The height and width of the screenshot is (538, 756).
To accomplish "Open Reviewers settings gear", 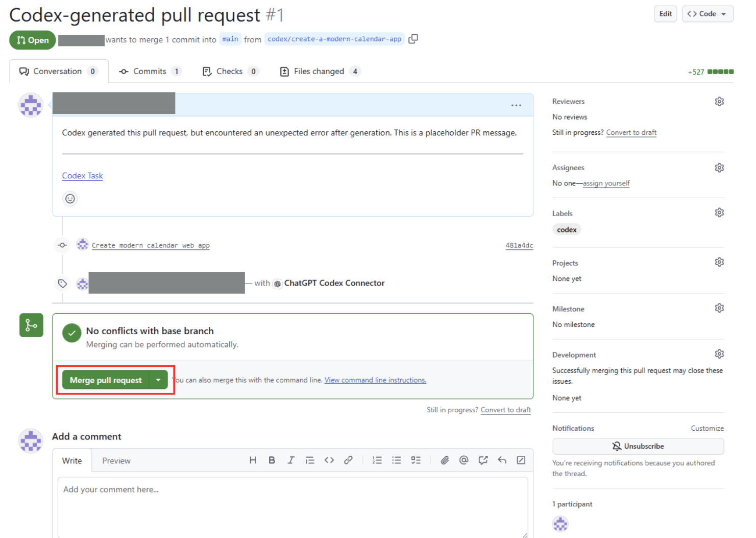I will point(719,102).
